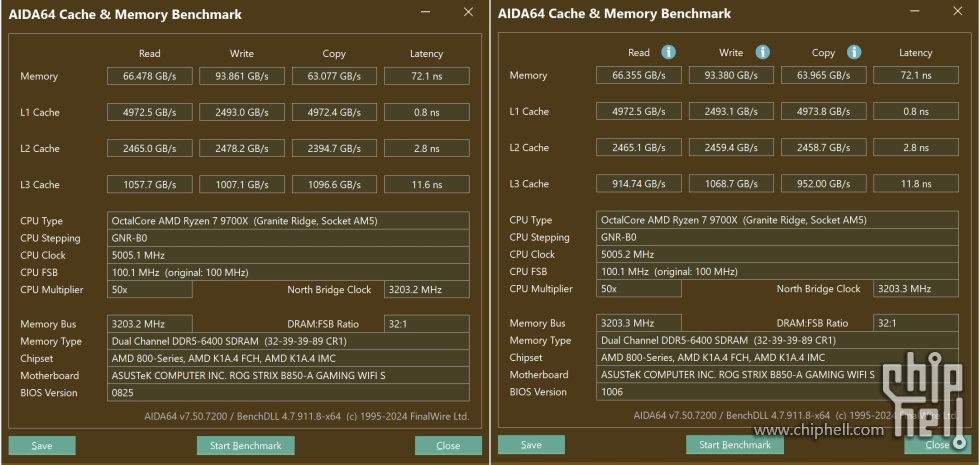Viewport: 980px width, 465px height.
Task: Select L2 Cache Copy 2394.7 GB/s value
Action: click(x=334, y=149)
